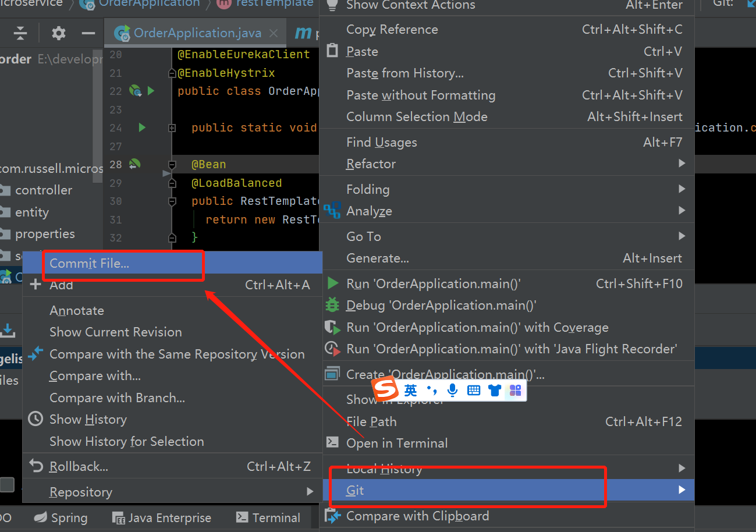Screen dimensions: 756x532
Task: Expand Repository submenu
Action: point(172,492)
